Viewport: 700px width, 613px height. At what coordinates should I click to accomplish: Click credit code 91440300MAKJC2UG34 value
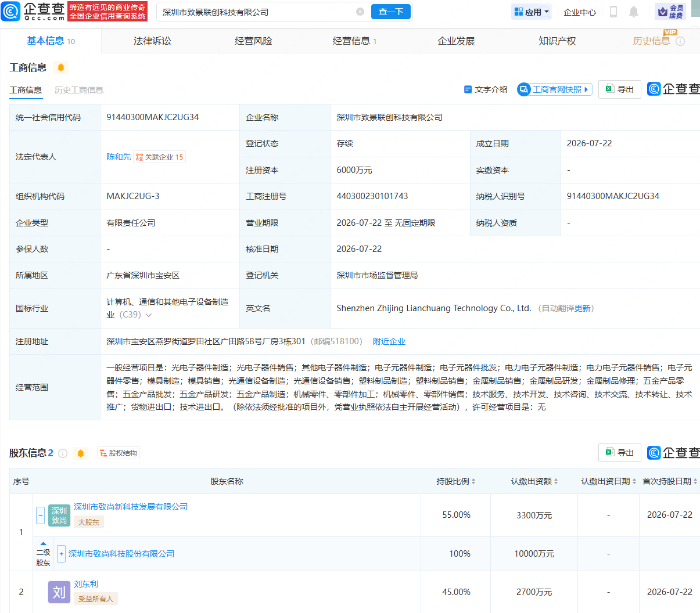(x=153, y=117)
